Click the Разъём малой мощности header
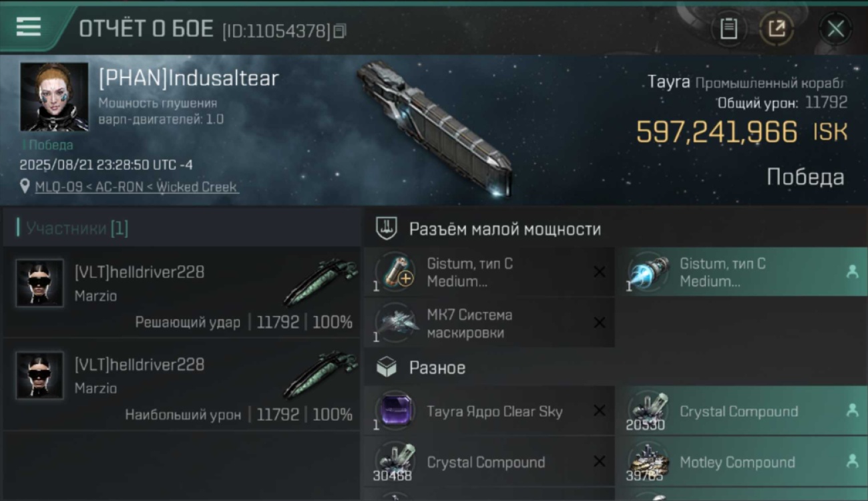 coord(505,229)
